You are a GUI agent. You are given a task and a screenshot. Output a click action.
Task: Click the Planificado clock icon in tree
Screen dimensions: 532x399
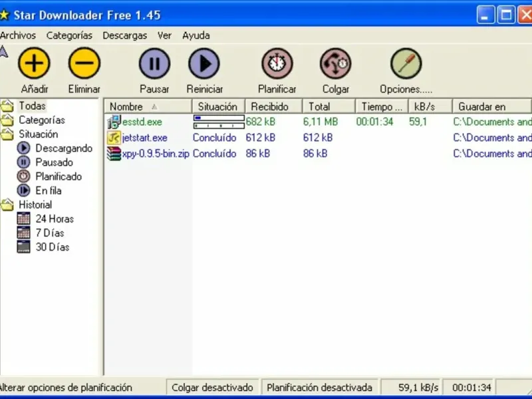23,176
